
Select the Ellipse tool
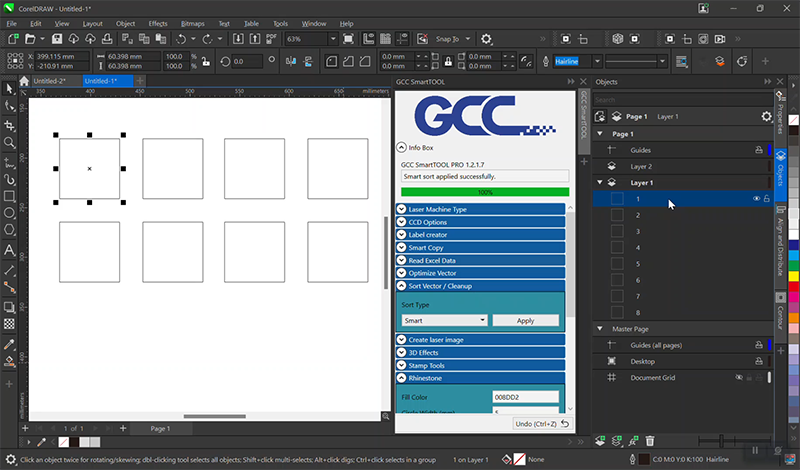(x=10, y=213)
